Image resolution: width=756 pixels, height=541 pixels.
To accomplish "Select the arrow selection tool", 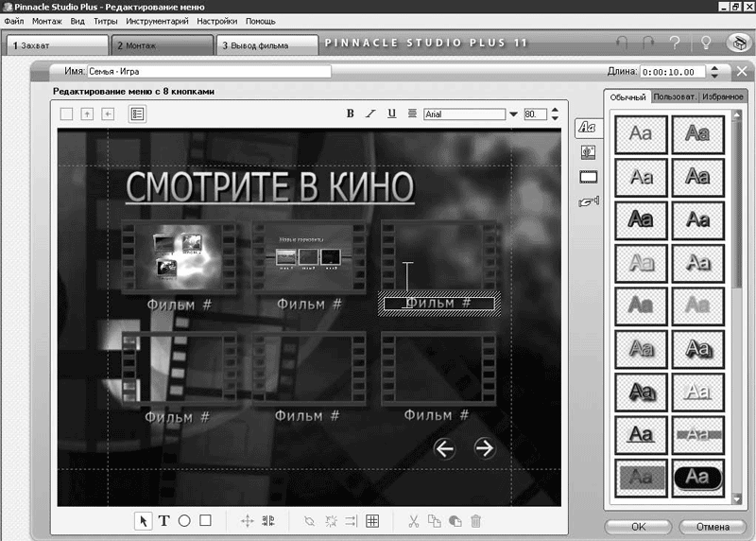I will click(144, 520).
